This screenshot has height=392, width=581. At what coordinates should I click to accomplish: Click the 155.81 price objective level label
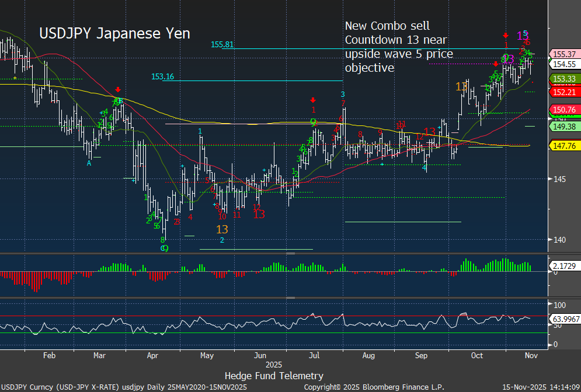(x=222, y=44)
